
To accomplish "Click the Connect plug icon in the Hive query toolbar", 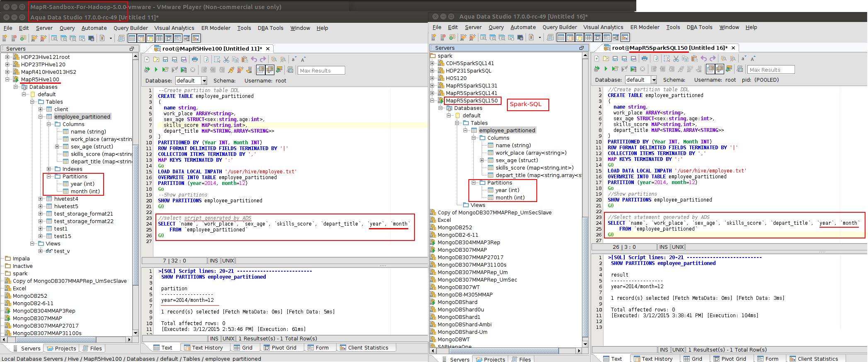I will tap(231, 70).
